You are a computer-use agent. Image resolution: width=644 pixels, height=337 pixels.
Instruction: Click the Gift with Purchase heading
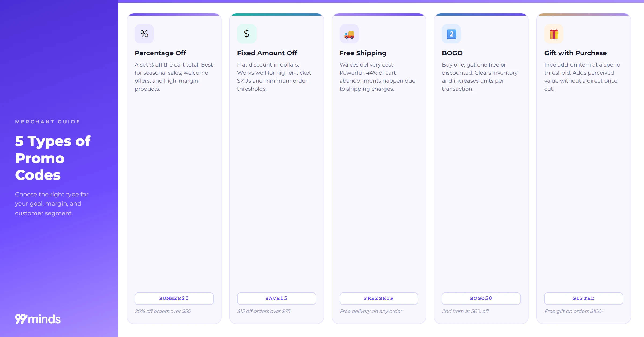(x=576, y=53)
